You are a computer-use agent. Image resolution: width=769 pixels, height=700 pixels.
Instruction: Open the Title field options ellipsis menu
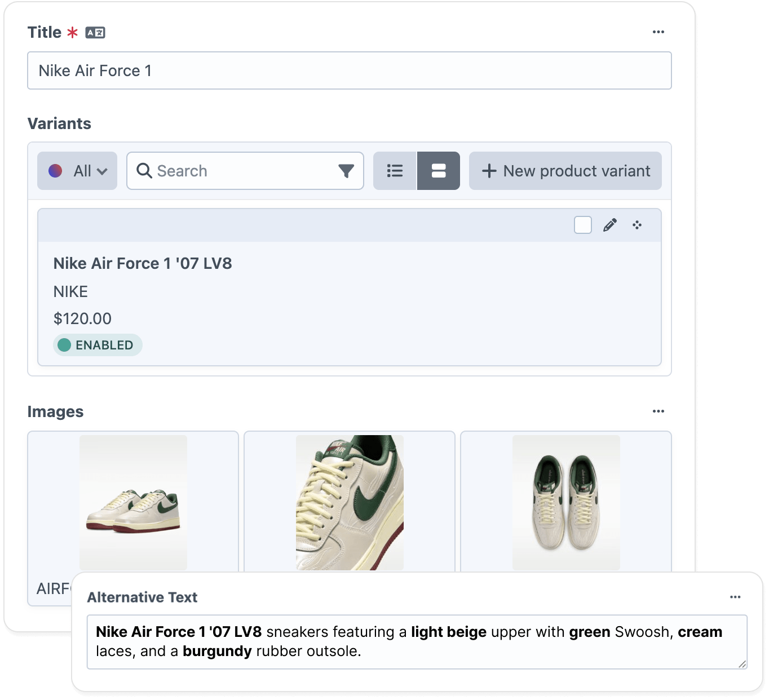point(658,32)
